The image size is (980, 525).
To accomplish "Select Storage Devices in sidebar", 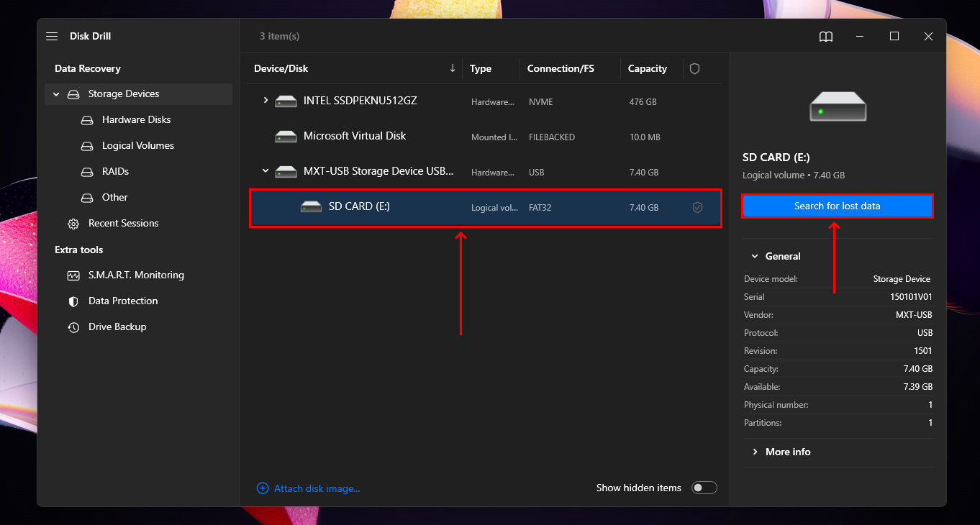I will (139, 94).
